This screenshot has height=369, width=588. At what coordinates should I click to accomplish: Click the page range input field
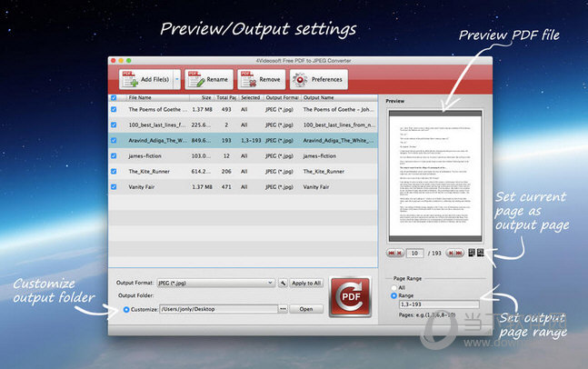[439, 304]
